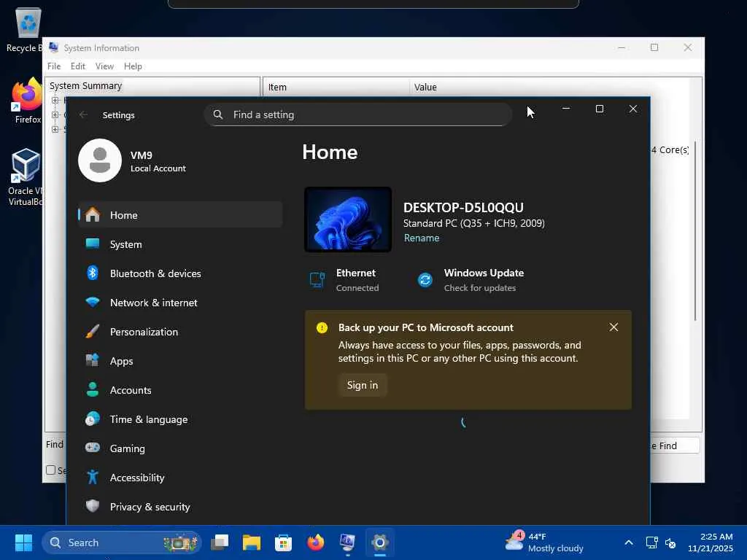Focus the Find a setting field

click(358, 114)
